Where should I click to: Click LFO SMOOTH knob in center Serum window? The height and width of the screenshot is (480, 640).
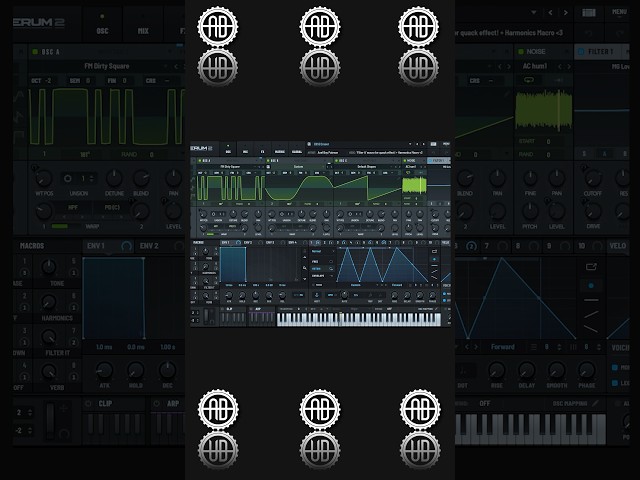point(420,295)
